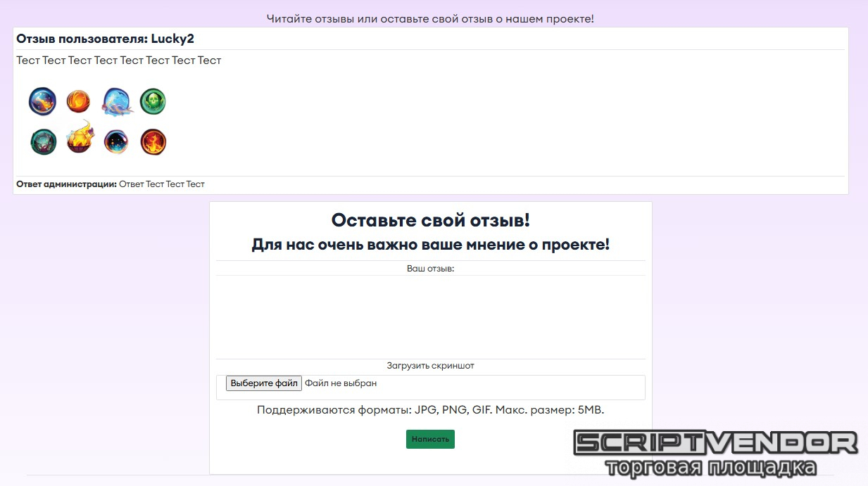Click the dark teal misty orb icon
The width and height of the screenshot is (868, 486).
tap(44, 141)
